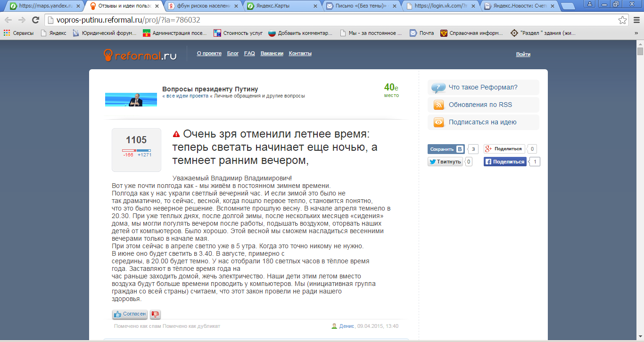The image size is (644, 342).
Task: Click Помечено как спам link
Action: 138,326
